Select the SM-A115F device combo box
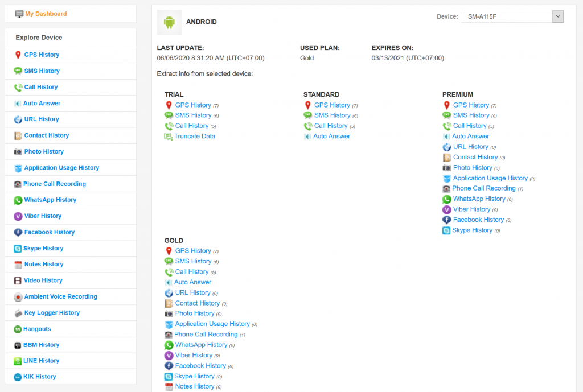Image resolution: width=583 pixels, height=392 pixels. (512, 16)
